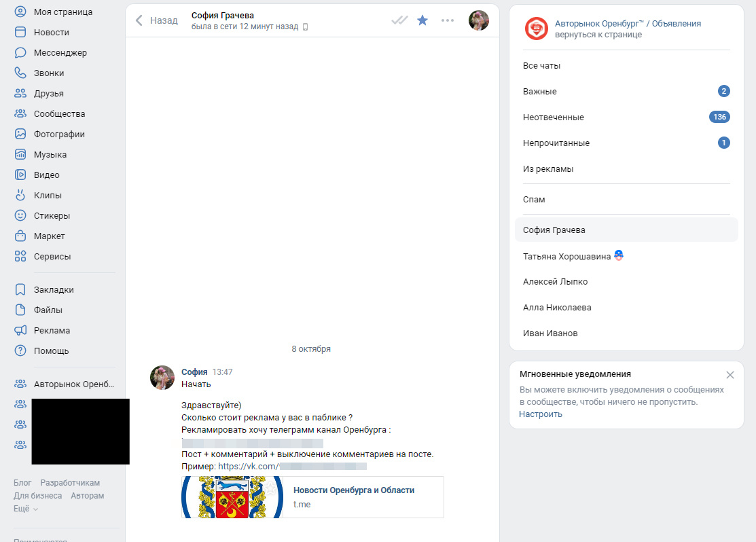The width and height of the screenshot is (756, 542).
Task: Expand the Ещё footer menu
Action: tap(26, 508)
